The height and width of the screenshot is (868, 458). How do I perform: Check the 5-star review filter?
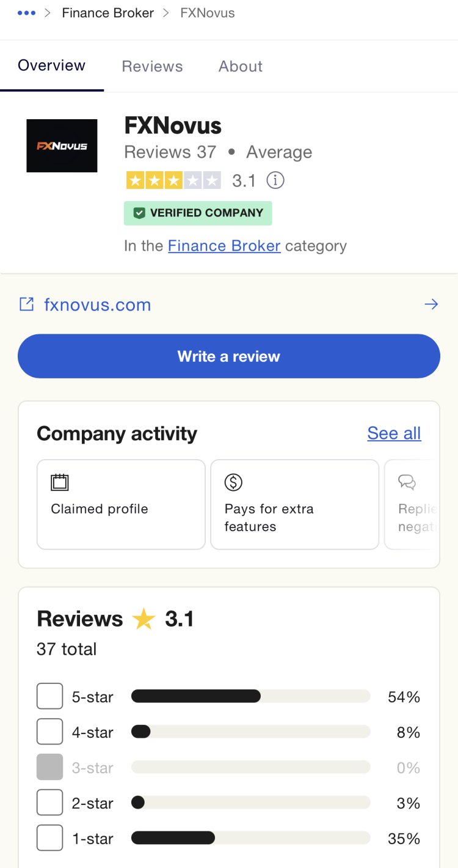tap(49, 696)
